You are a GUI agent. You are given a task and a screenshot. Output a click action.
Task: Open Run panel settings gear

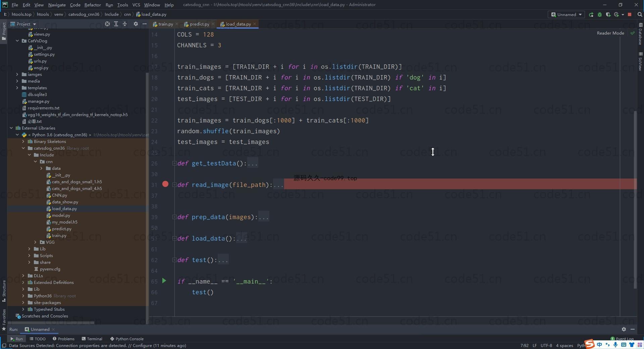tap(624, 329)
